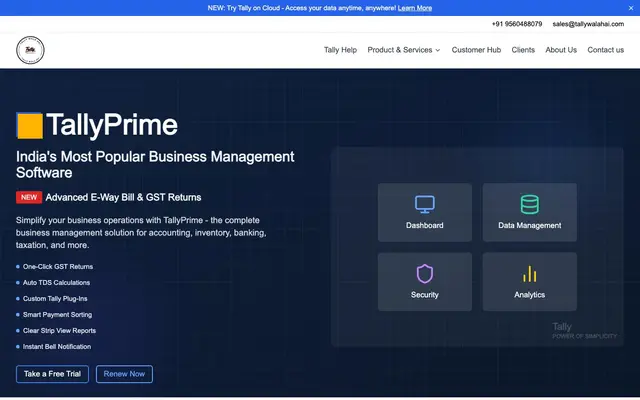
Task: Click the 'Simplify your business operations' paragraph
Action: 141,233
